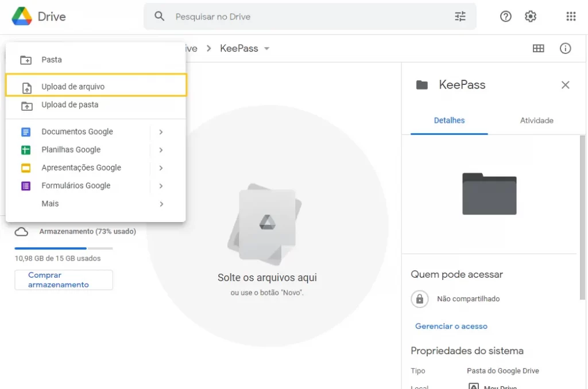588x389 pixels.
Task: Click the 10,98 GB de 15 GB usados text
Action: tap(58, 259)
